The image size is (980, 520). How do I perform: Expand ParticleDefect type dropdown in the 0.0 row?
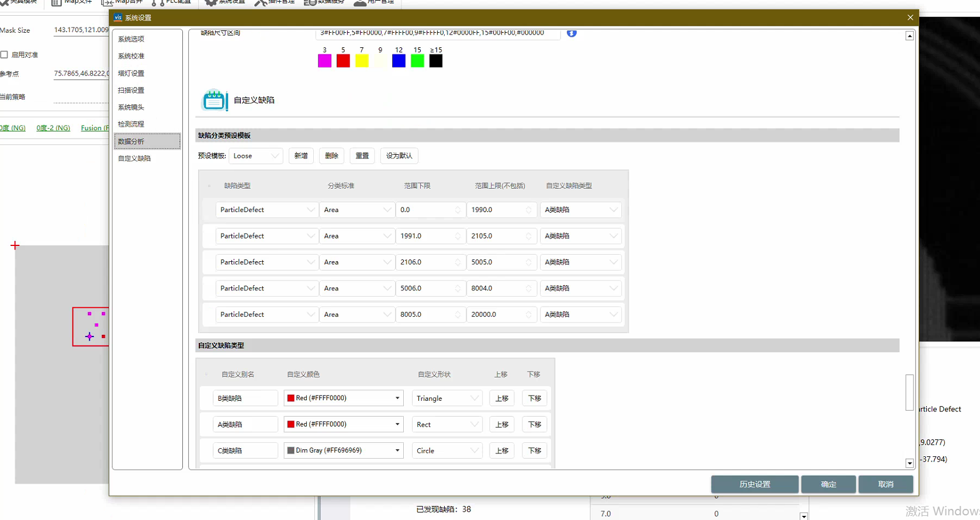click(267, 210)
